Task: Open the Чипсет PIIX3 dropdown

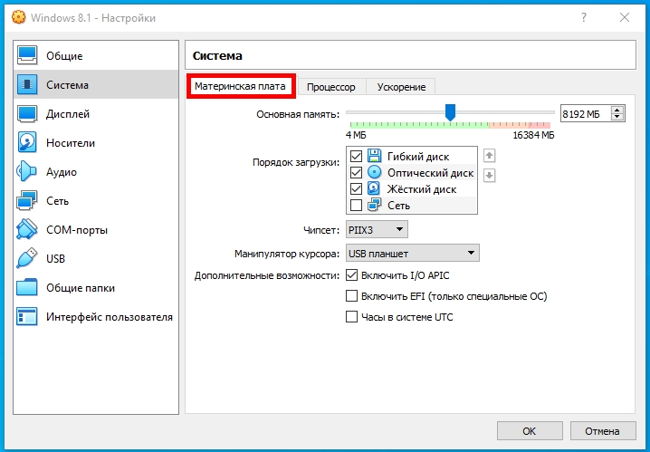Action: [x=377, y=229]
